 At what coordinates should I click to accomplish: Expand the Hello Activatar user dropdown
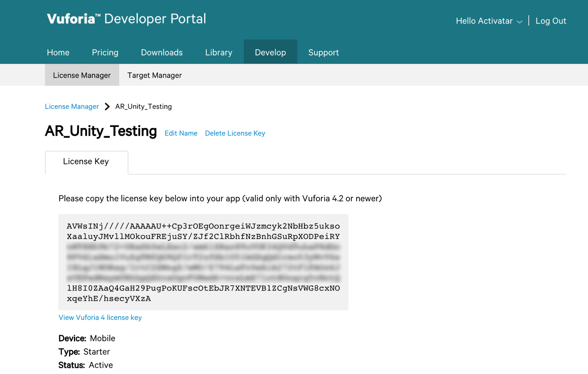click(x=489, y=21)
